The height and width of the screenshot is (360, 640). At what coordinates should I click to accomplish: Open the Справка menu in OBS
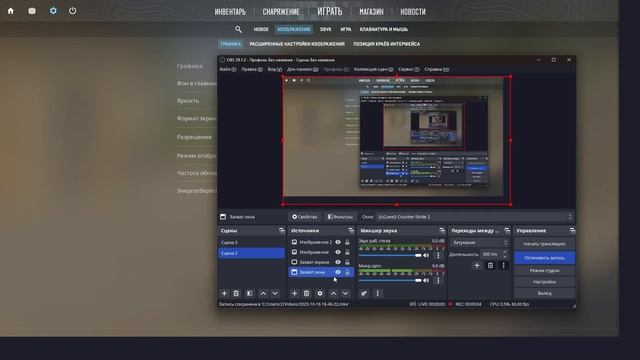tap(436, 69)
